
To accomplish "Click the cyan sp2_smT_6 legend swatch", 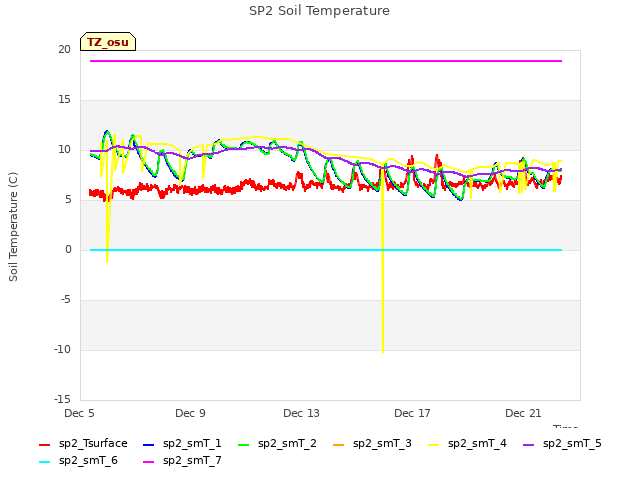I will 44,462.
